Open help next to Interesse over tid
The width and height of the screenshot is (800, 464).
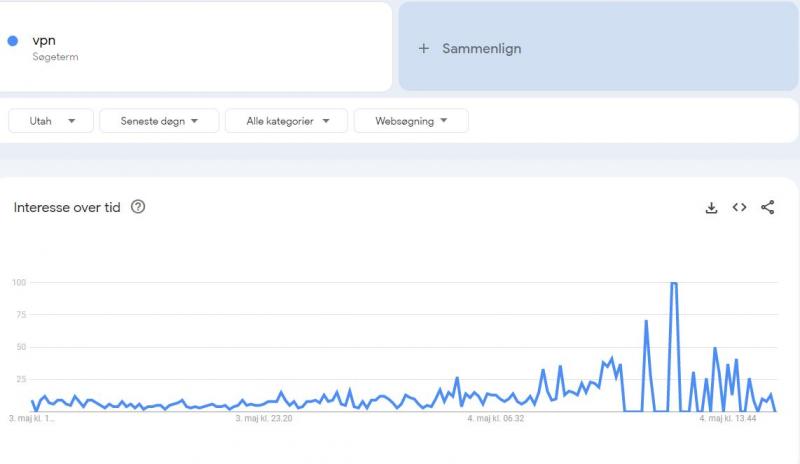[x=138, y=207]
